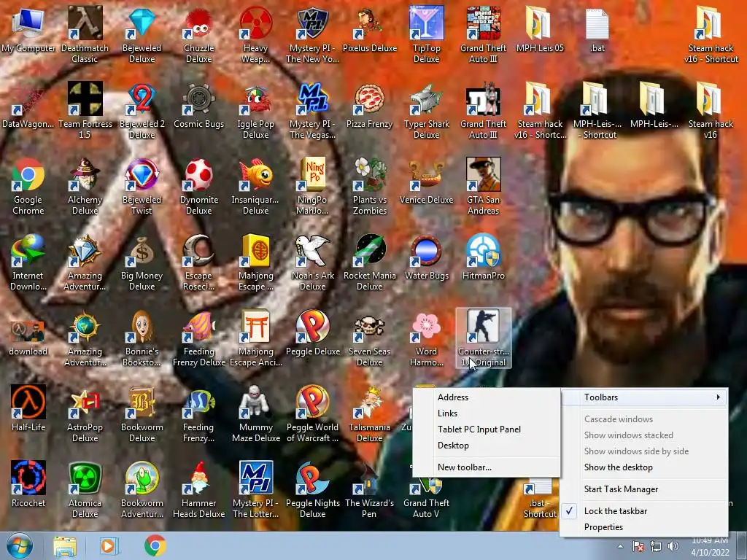The width and height of the screenshot is (747, 560).
Task: Click the taskbar clock showing 4/10/2022
Action: coord(710,546)
